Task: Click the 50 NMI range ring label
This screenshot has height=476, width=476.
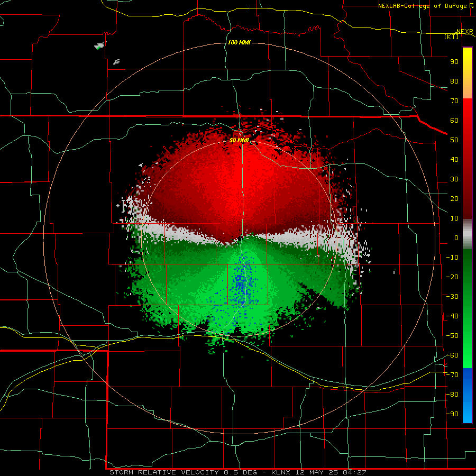Action: 239,140
